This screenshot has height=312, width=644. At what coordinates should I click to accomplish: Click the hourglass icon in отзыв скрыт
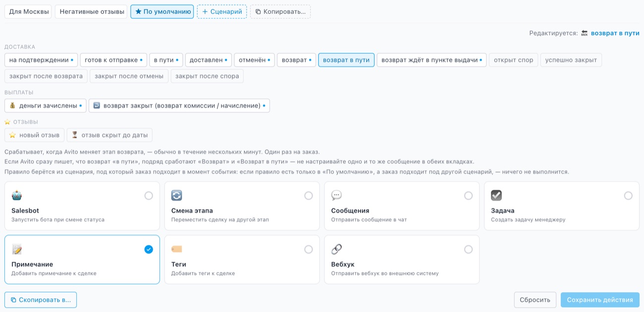(x=75, y=135)
